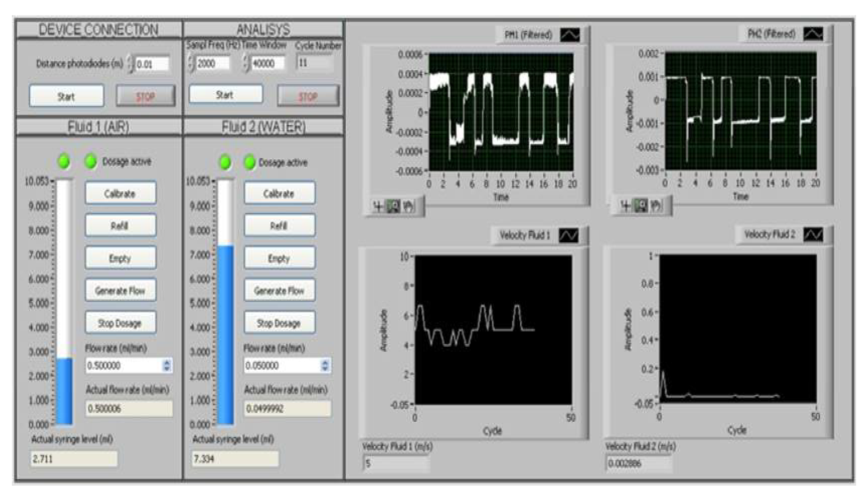The image size is (868, 497).
Task: Click Fluid 2 Dosage active green LED
Action: [250, 163]
